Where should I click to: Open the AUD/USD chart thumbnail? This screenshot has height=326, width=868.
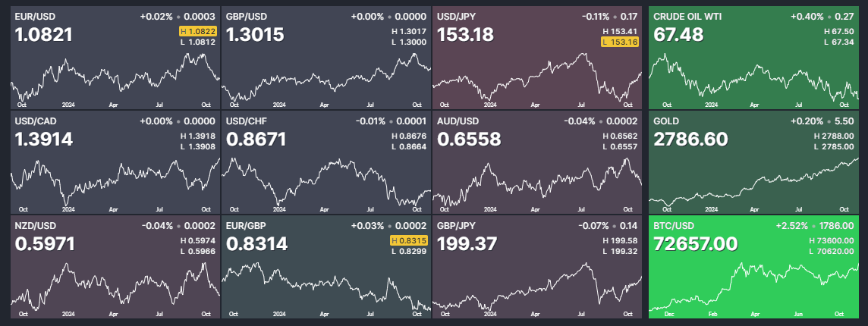(x=536, y=182)
